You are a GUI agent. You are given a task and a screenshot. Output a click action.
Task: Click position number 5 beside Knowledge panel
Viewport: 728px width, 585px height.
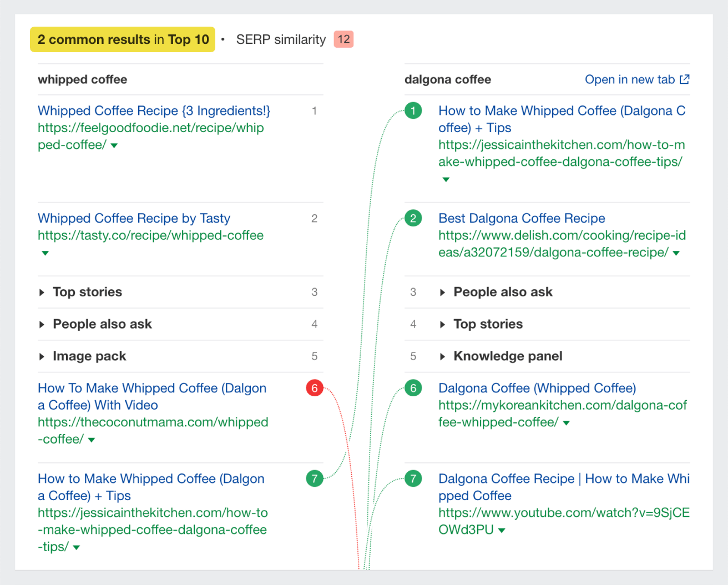point(413,356)
